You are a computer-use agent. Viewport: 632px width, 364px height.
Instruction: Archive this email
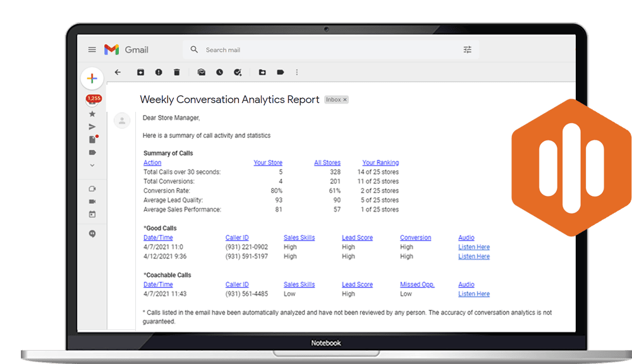point(140,72)
